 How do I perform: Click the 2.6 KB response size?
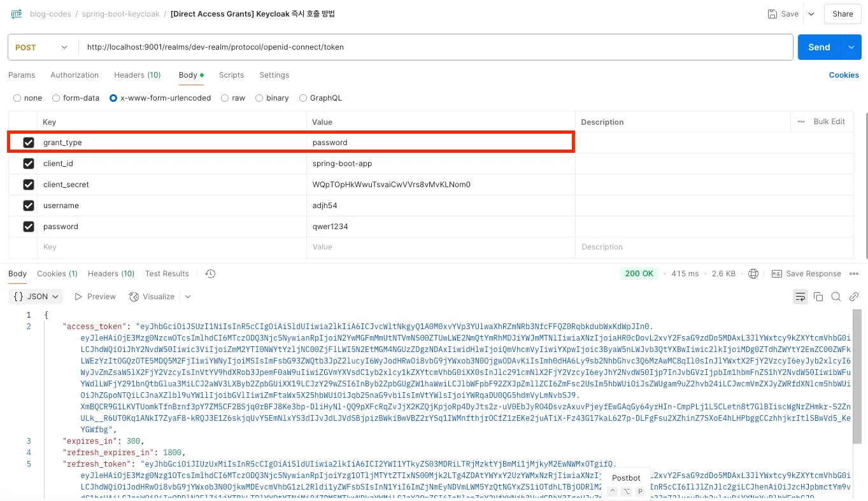pos(723,274)
